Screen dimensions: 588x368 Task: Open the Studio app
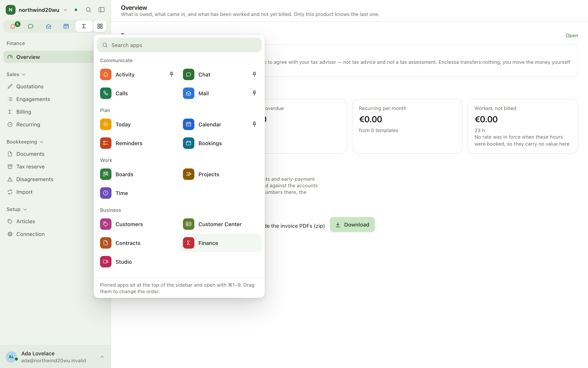coord(138,262)
